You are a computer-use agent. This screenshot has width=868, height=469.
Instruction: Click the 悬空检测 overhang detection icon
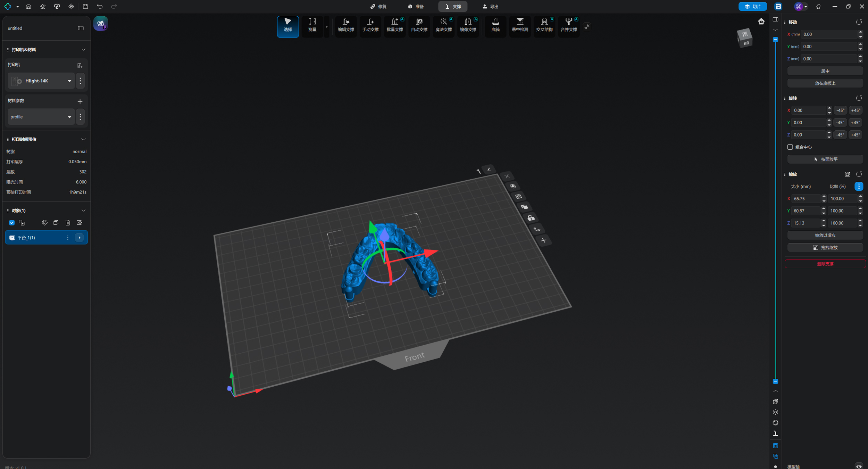point(520,26)
